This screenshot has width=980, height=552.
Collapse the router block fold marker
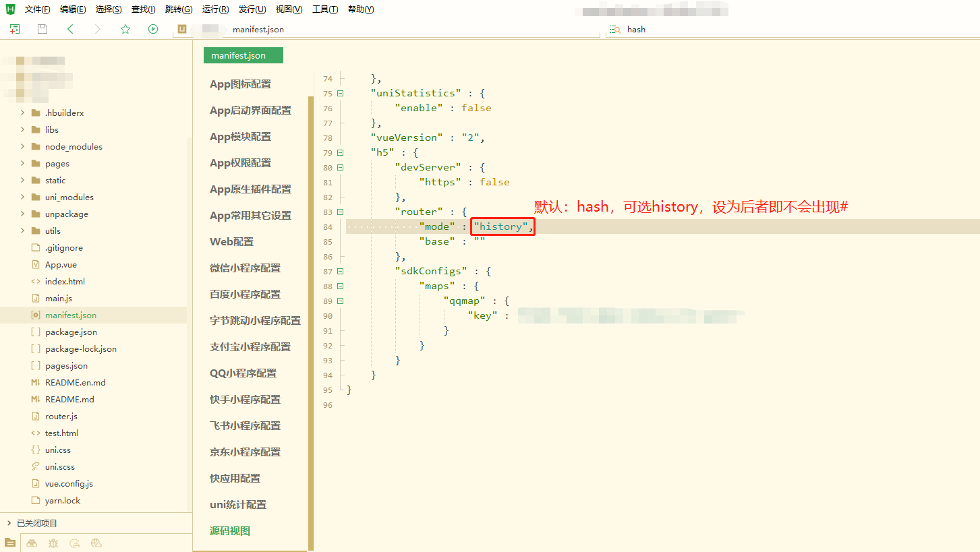point(340,212)
